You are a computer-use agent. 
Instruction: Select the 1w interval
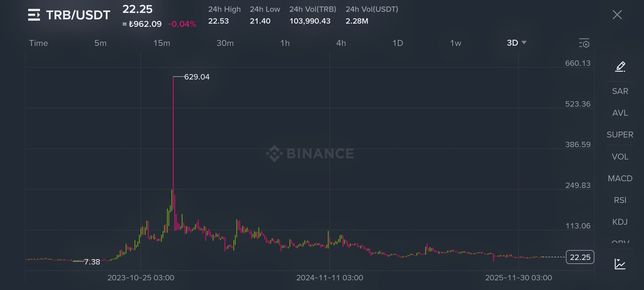(456, 43)
